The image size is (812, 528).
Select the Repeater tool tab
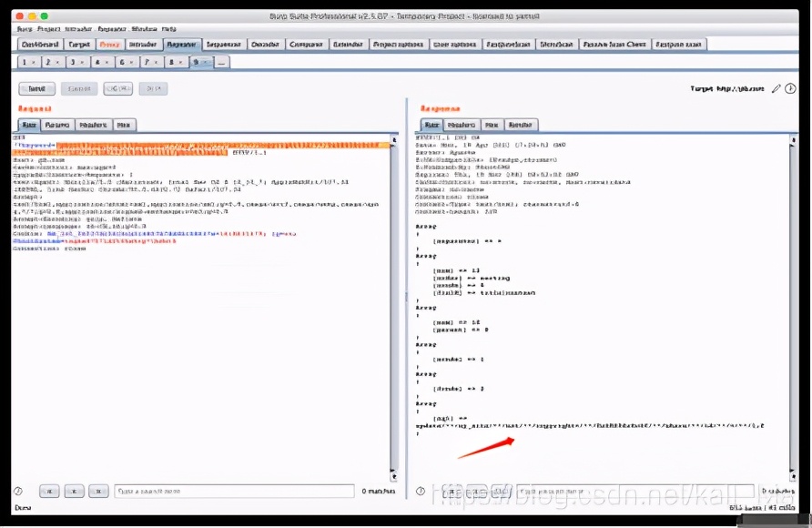(182, 45)
